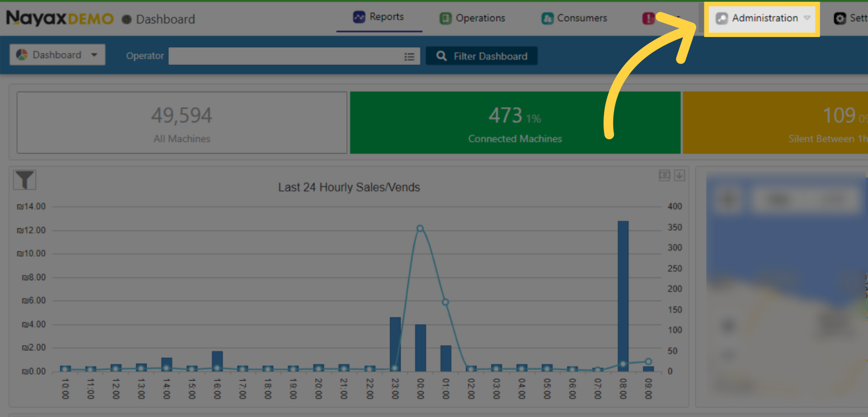Open the Operations menu
Screen dimensions: 868x417
tap(472, 18)
